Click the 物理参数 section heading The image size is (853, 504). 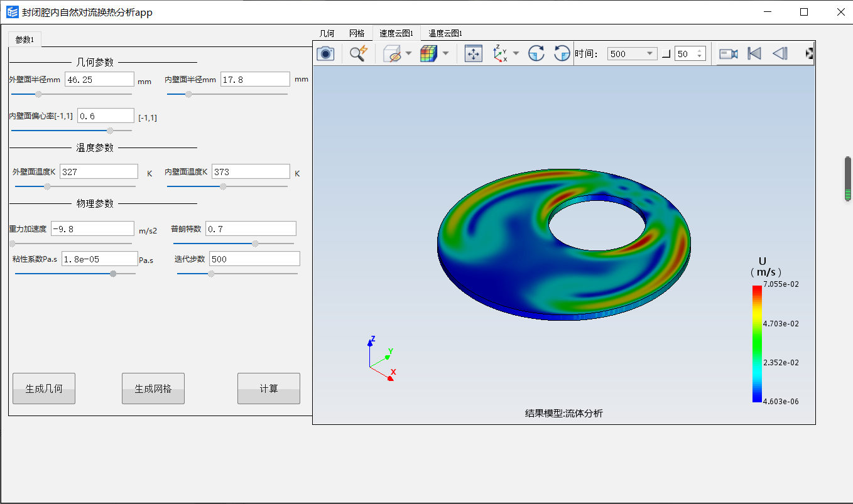[95, 203]
